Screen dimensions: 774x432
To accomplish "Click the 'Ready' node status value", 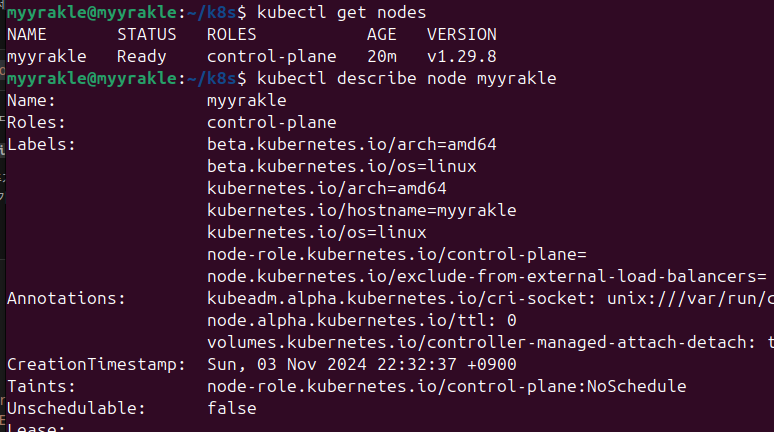I will click(141, 56).
